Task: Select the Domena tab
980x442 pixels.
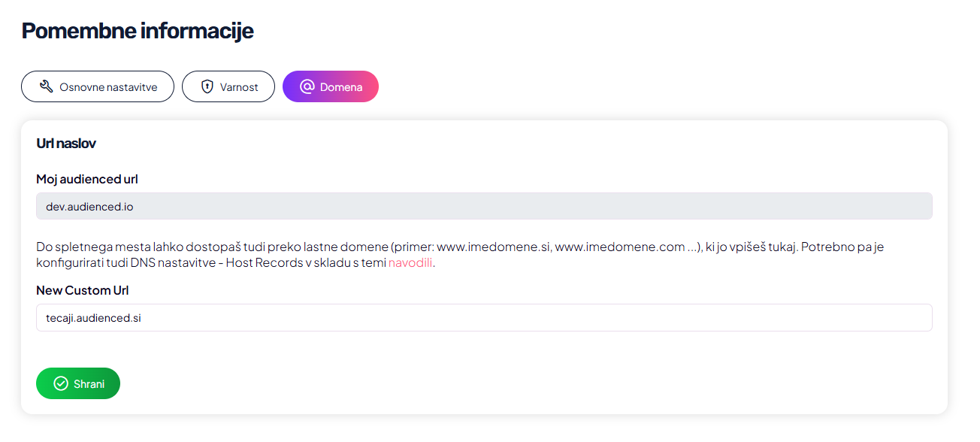Action: (331, 87)
